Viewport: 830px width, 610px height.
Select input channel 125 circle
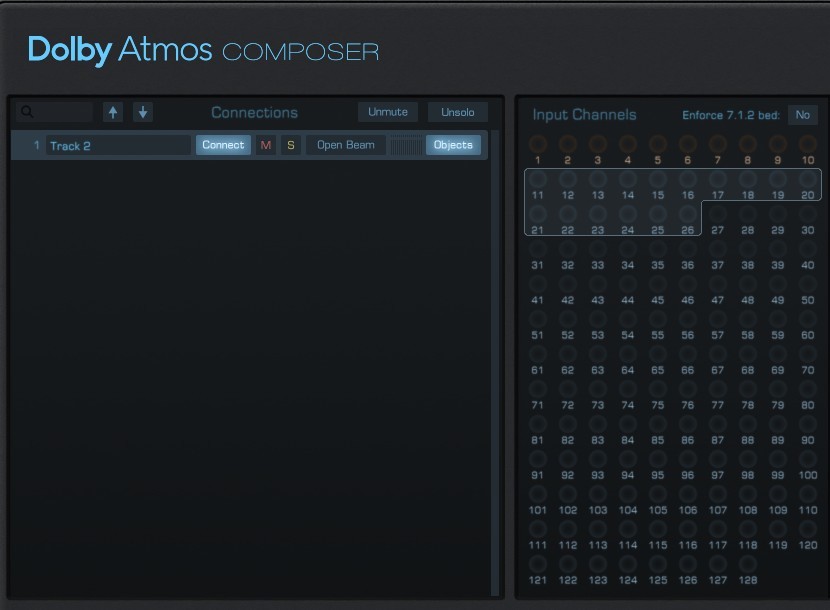click(x=657, y=563)
